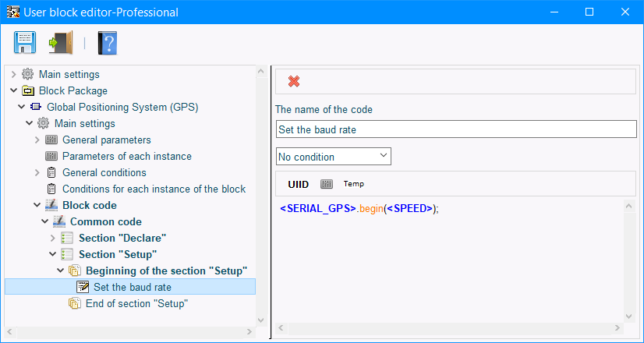Click the top-level Main settings gear icon
Image resolution: width=644 pixels, height=343 pixels.
click(27, 74)
